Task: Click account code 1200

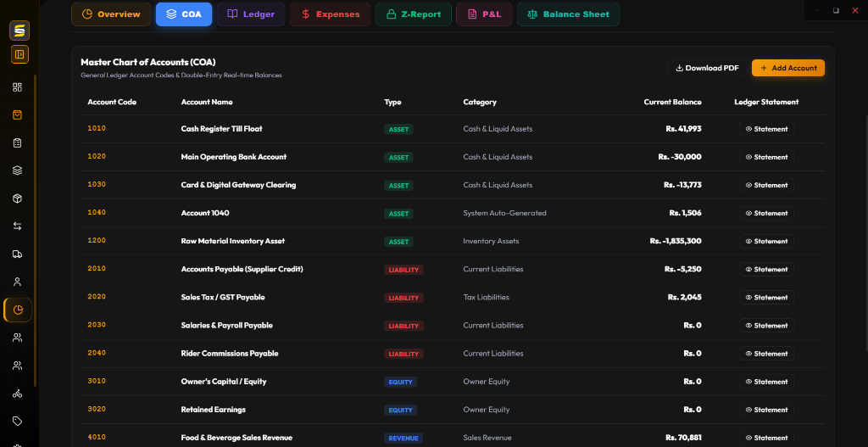Action: [97, 241]
